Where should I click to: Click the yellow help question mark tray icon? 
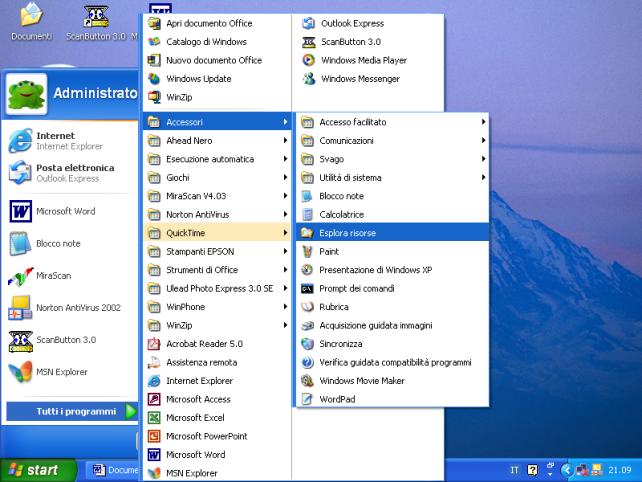533,470
